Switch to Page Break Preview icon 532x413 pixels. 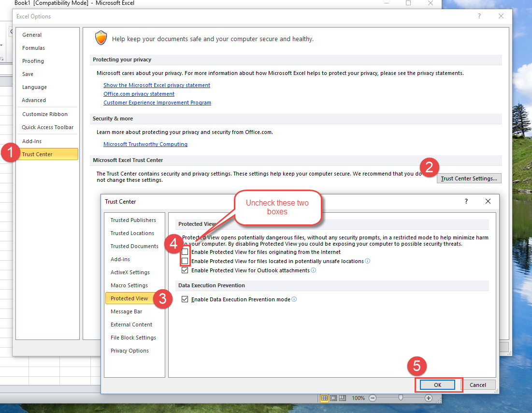pyautogui.click(x=343, y=398)
